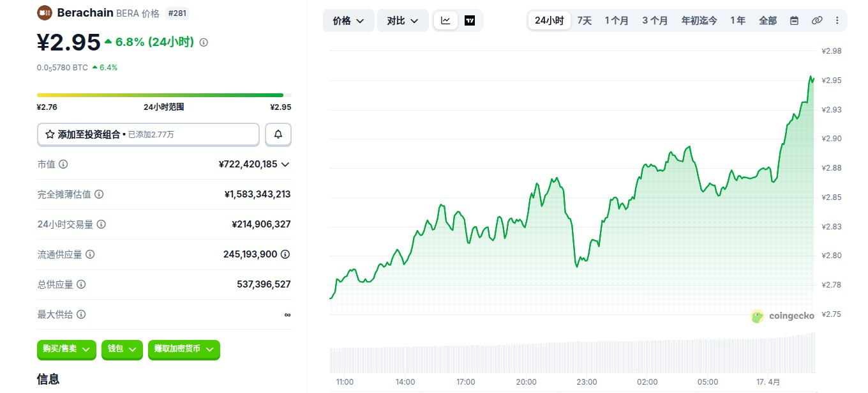The width and height of the screenshot is (868, 393).
Task: Click the 信息 section heading
Action: coord(49,379)
